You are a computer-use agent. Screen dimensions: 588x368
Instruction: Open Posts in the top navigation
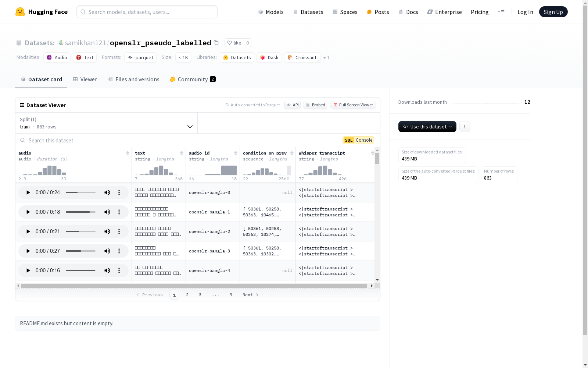point(378,12)
